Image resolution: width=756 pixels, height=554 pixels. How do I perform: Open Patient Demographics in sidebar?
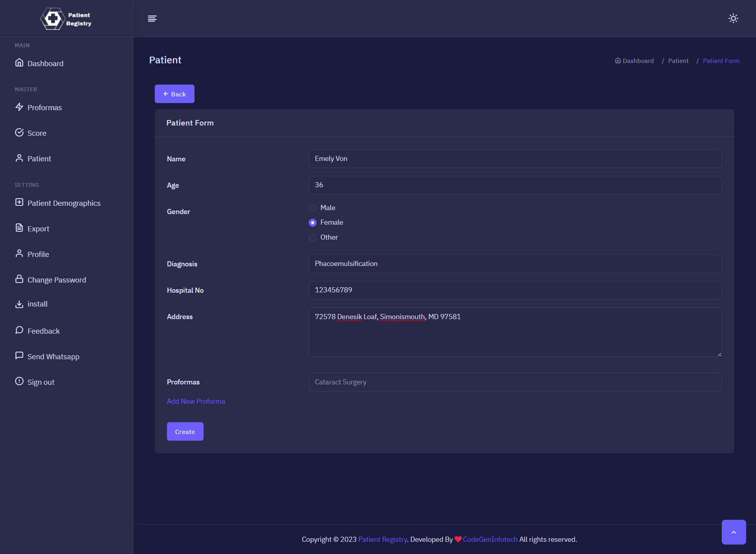click(x=64, y=203)
